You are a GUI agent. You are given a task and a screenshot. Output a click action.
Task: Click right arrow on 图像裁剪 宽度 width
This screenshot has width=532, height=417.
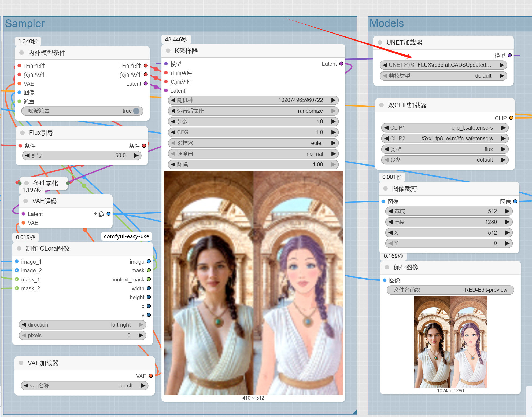pos(507,211)
